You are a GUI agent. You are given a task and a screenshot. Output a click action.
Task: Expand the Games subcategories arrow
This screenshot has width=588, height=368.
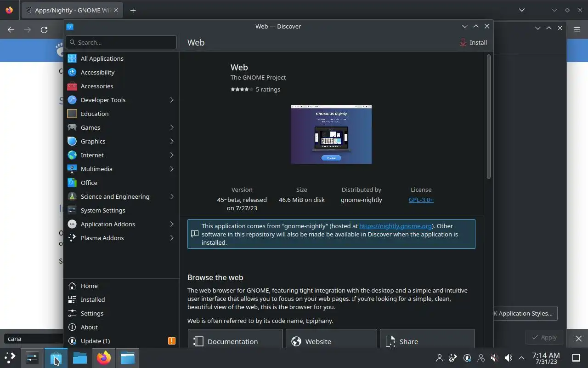172,127
